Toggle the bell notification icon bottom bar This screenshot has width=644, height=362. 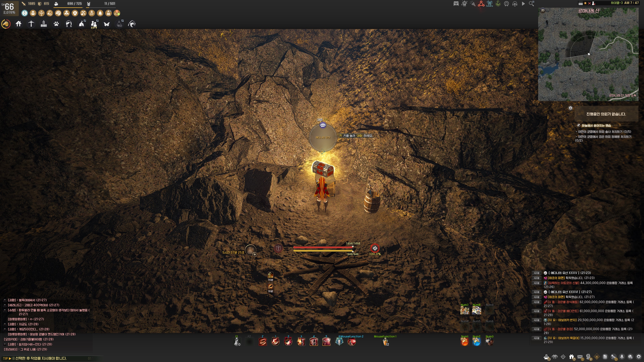point(622,357)
